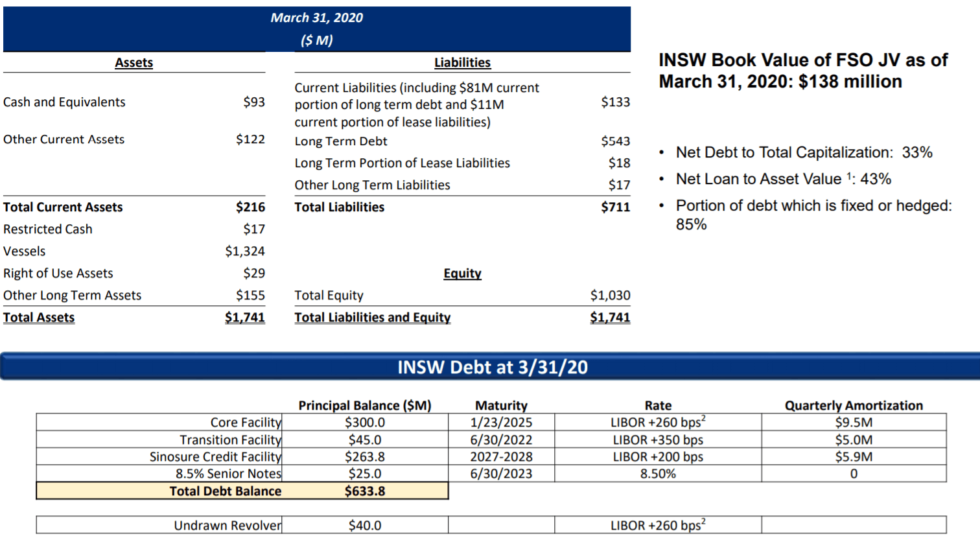Click the "$133" current liabilities value
The image size is (980, 538).
[615, 102]
